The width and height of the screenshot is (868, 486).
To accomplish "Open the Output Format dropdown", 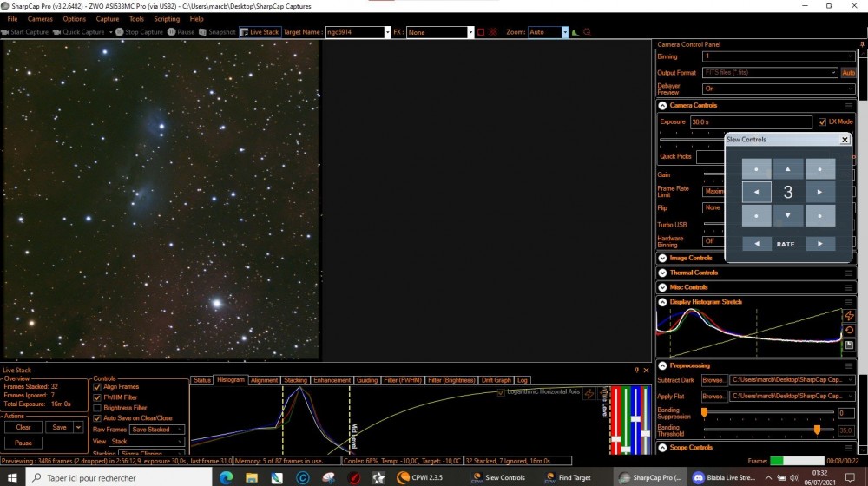I will pos(770,73).
